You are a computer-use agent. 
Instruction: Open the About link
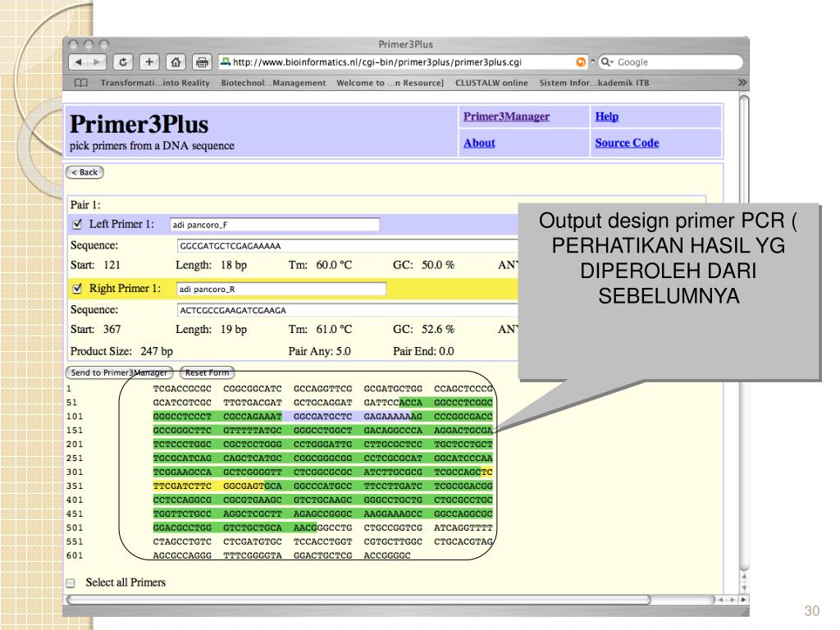(479, 143)
